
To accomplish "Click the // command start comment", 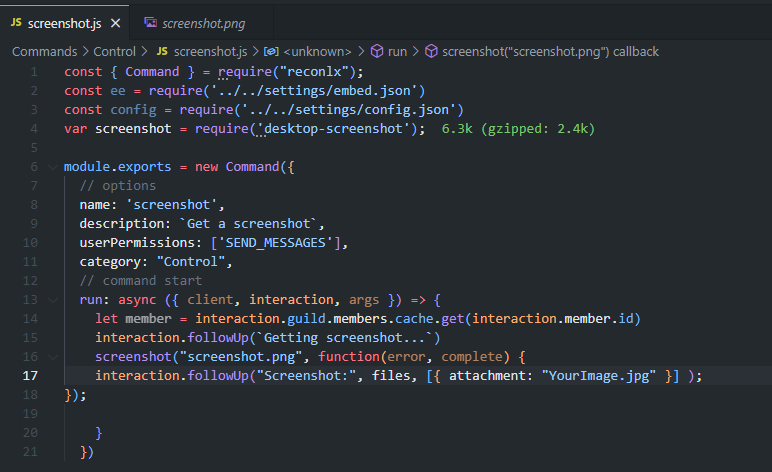I will pos(141,281).
